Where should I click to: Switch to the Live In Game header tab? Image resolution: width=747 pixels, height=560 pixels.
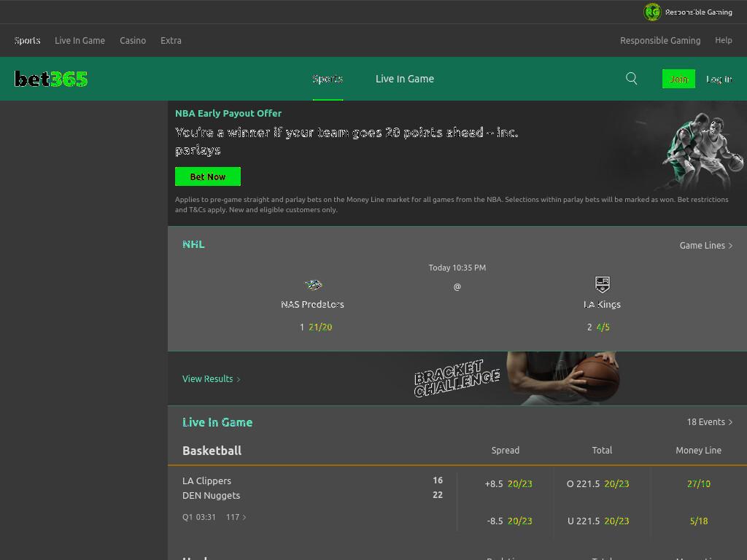[x=404, y=79]
